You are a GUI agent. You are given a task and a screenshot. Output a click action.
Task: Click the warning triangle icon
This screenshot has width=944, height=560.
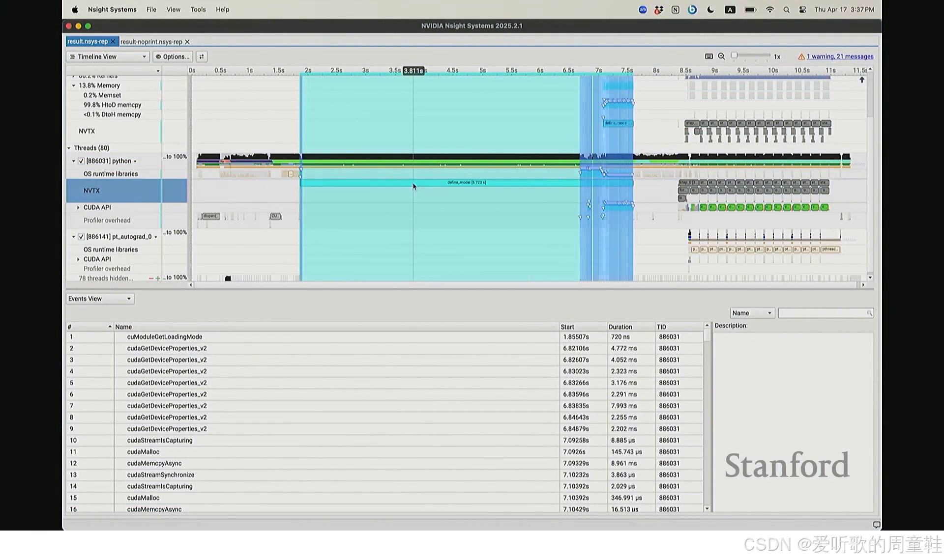(801, 57)
